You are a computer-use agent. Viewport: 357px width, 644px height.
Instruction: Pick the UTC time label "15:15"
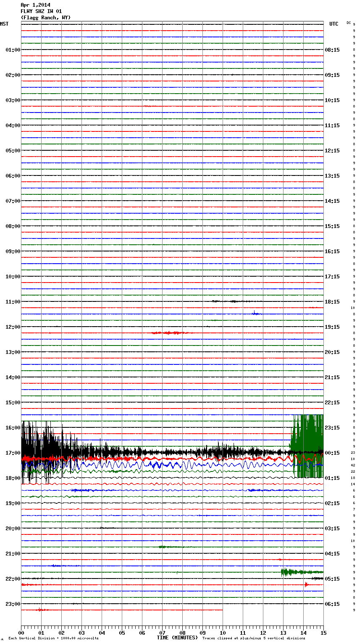332,226
